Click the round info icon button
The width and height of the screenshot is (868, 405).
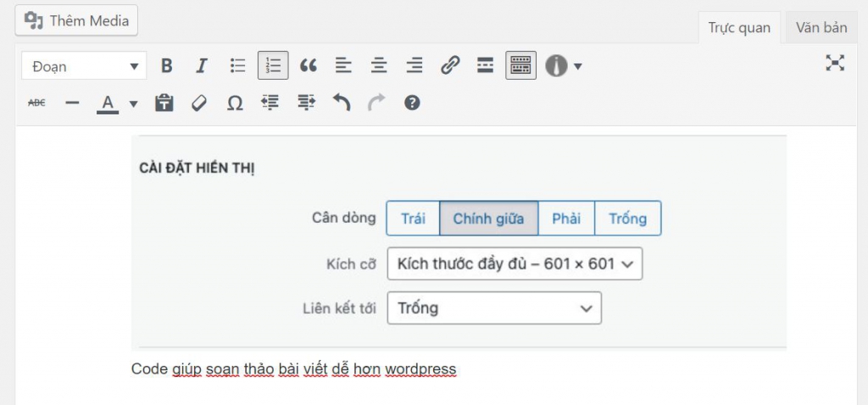click(x=556, y=66)
